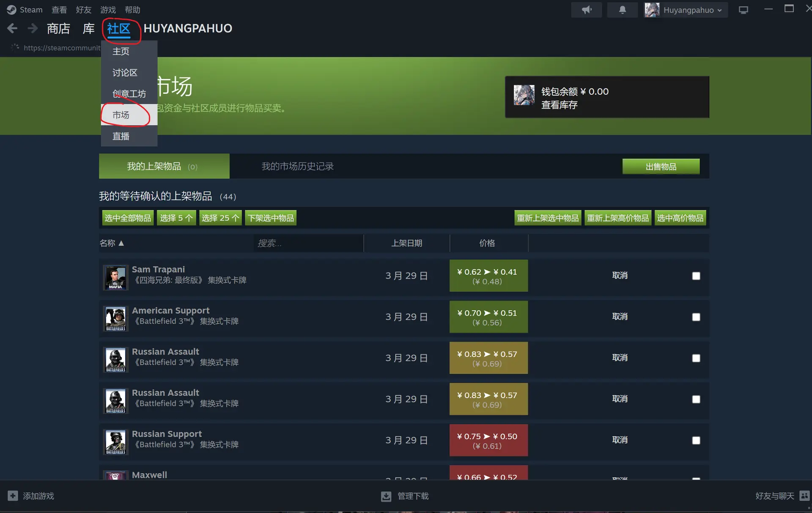Image resolution: width=812 pixels, height=513 pixels.
Task: Open the HUYANGPAHUO profile tab
Action: [x=188, y=28]
